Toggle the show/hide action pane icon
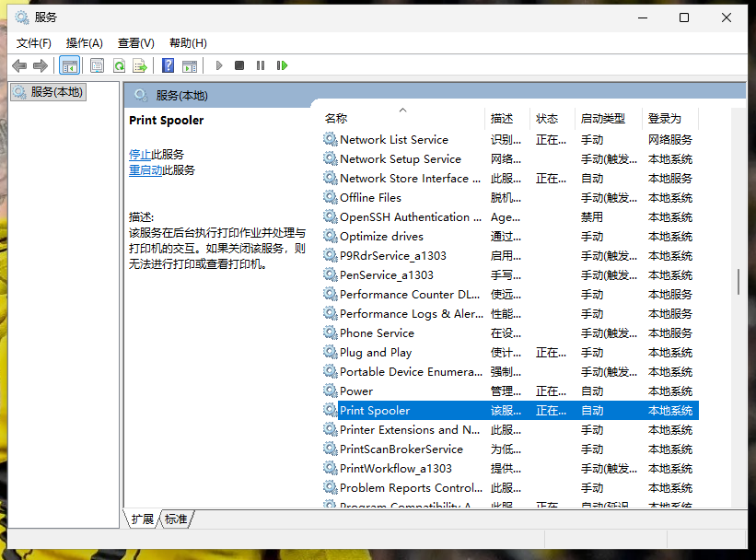Image resolution: width=756 pixels, height=560 pixels. coord(190,65)
